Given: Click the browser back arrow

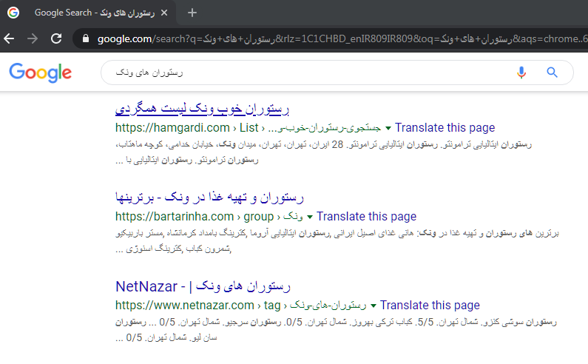Looking at the screenshot, I should click(x=9, y=38).
